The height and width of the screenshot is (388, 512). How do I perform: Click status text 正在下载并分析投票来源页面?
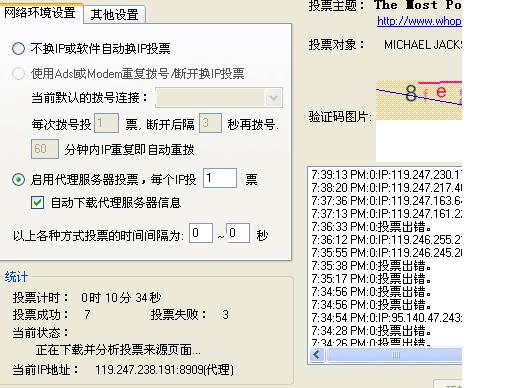[118, 350]
